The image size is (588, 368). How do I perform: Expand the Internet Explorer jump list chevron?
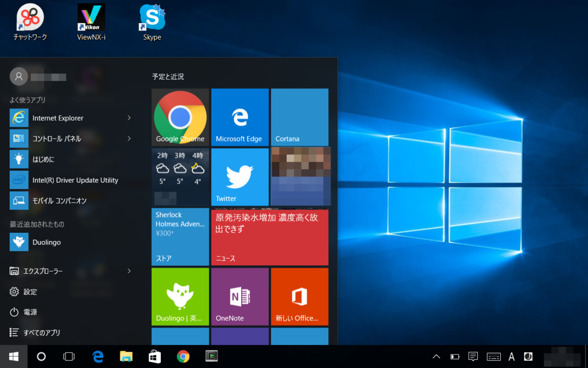(129, 118)
